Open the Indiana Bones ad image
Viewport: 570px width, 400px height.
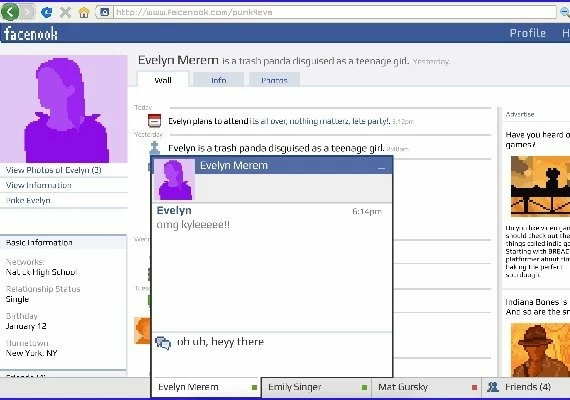click(540, 350)
